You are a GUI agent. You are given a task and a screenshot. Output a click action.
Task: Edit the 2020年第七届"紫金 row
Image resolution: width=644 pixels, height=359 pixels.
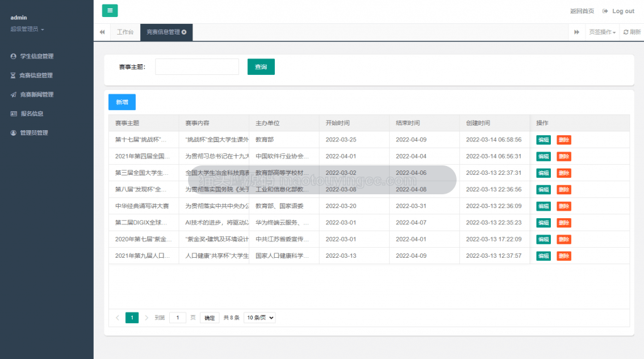coord(543,240)
